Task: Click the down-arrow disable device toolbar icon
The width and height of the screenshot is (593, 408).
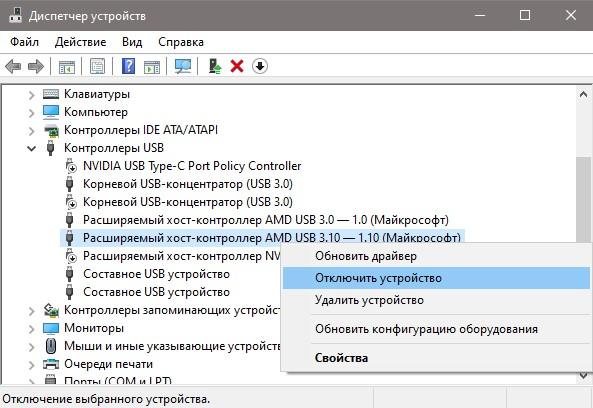Action: click(260, 66)
